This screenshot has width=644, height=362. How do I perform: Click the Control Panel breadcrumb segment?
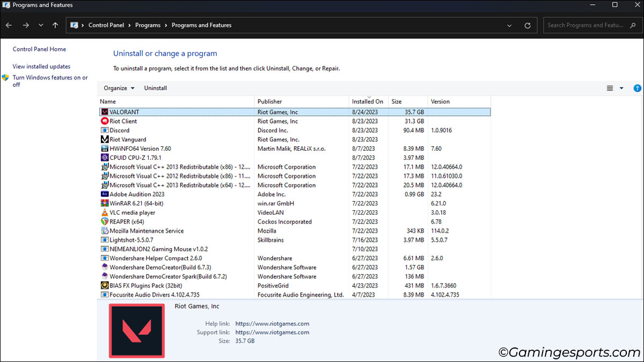pos(107,25)
